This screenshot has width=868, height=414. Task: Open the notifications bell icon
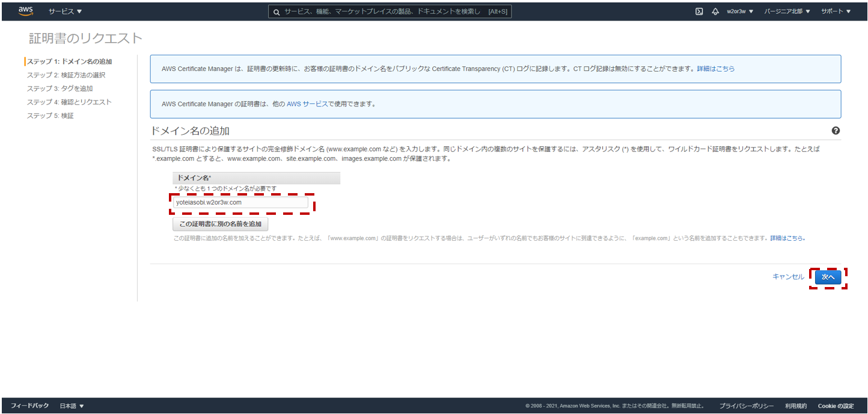point(715,11)
